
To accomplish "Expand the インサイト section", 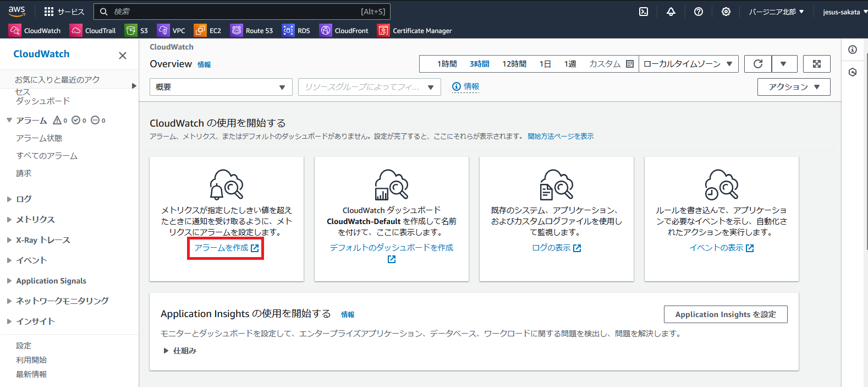I will coord(9,321).
